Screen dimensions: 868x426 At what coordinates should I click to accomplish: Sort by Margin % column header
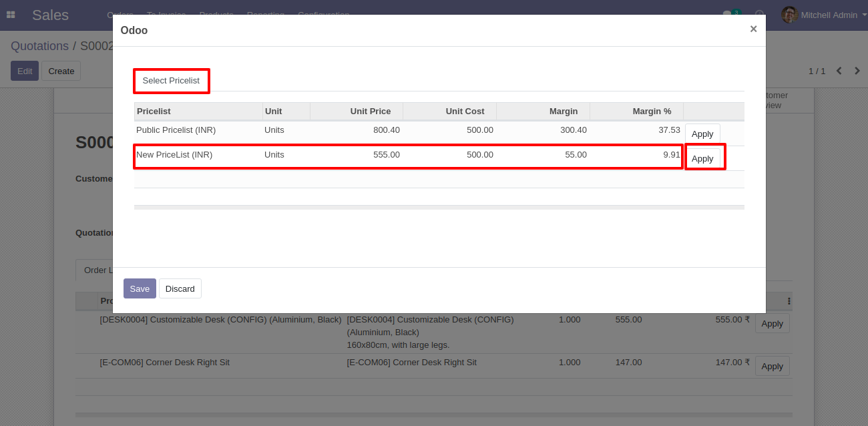point(637,112)
